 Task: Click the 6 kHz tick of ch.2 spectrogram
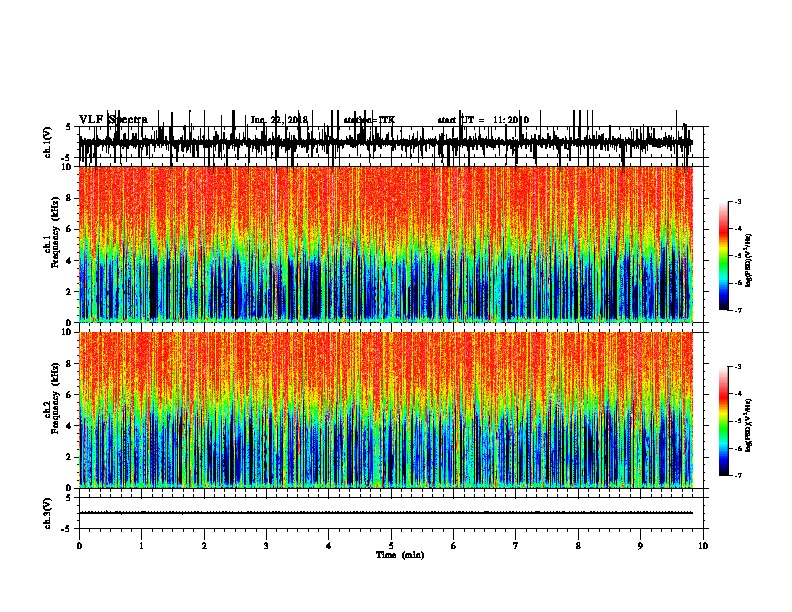70,395
